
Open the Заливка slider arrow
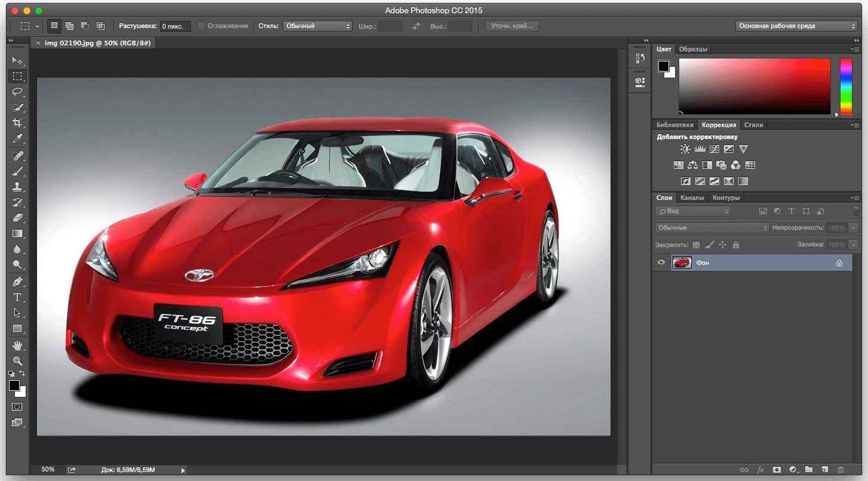(x=854, y=245)
